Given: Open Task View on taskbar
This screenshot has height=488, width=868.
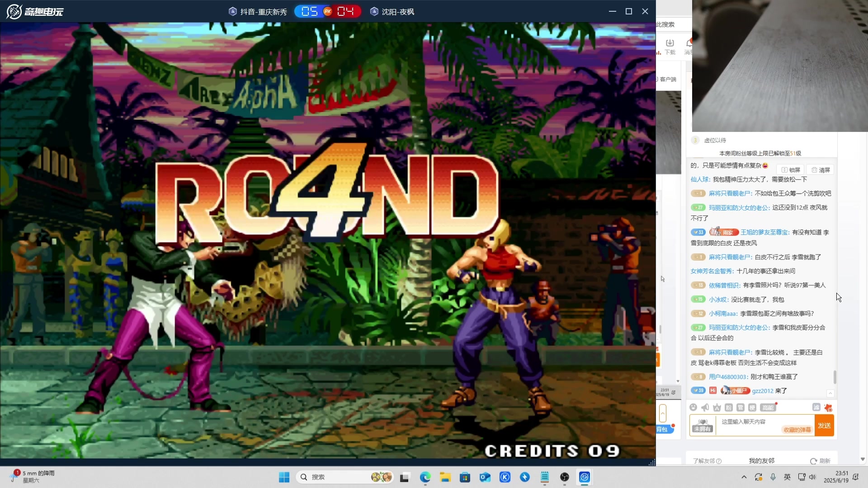Looking at the screenshot, I should [x=405, y=477].
